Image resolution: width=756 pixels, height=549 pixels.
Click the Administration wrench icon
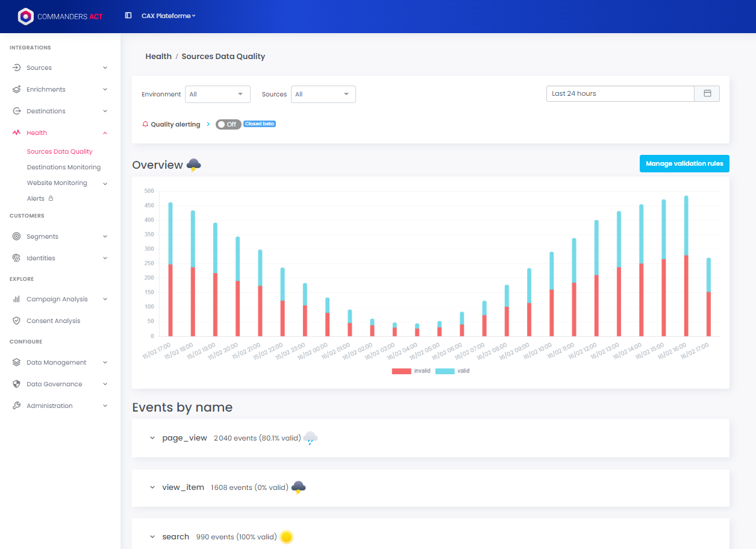[x=16, y=406]
